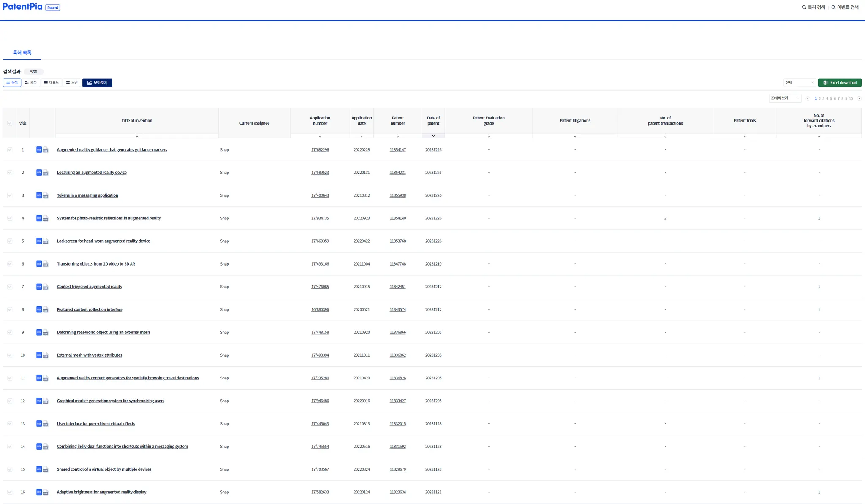
Task: Go to next page using the right arrow
Action: [859, 98]
